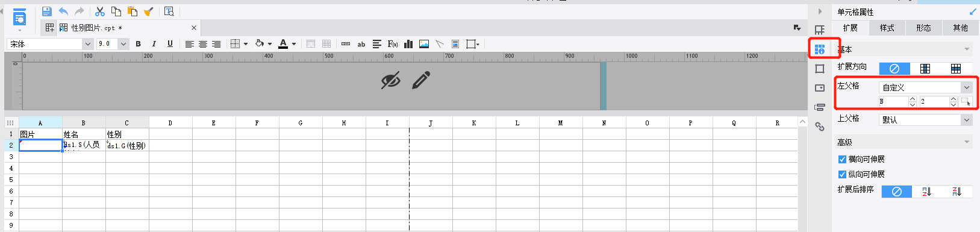Insert a slope line

coord(440,44)
